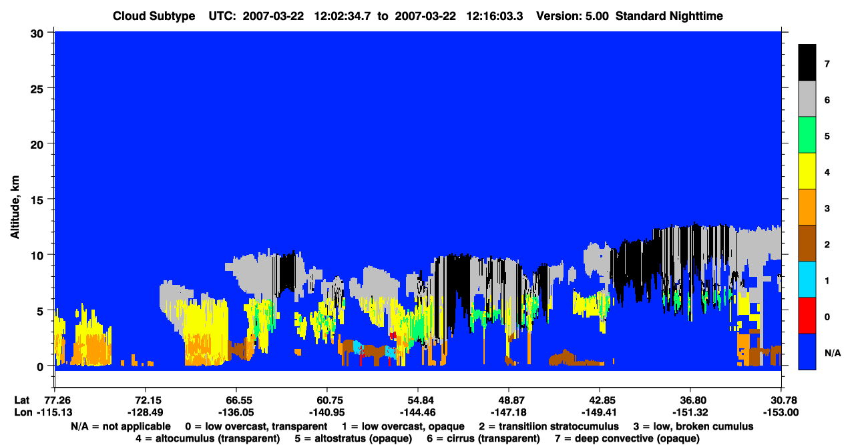Click the 'Lat' axis row label
Viewport: 868px width, 445px height.
pos(22,400)
